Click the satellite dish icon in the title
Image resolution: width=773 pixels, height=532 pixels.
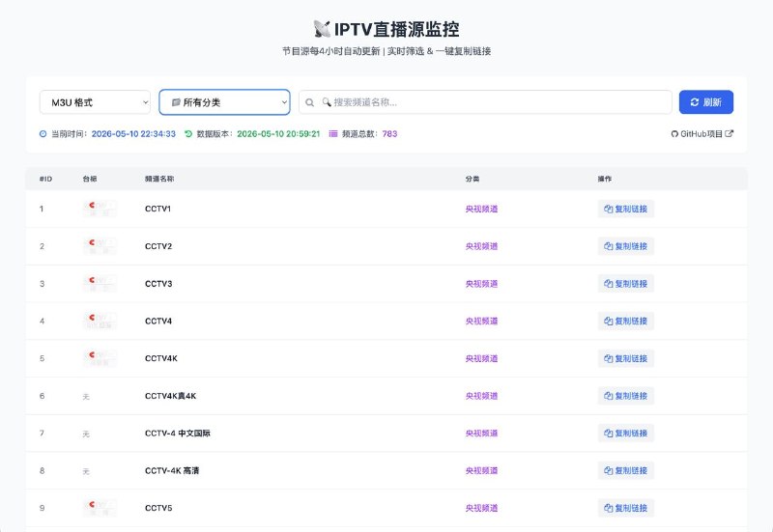[x=322, y=29]
